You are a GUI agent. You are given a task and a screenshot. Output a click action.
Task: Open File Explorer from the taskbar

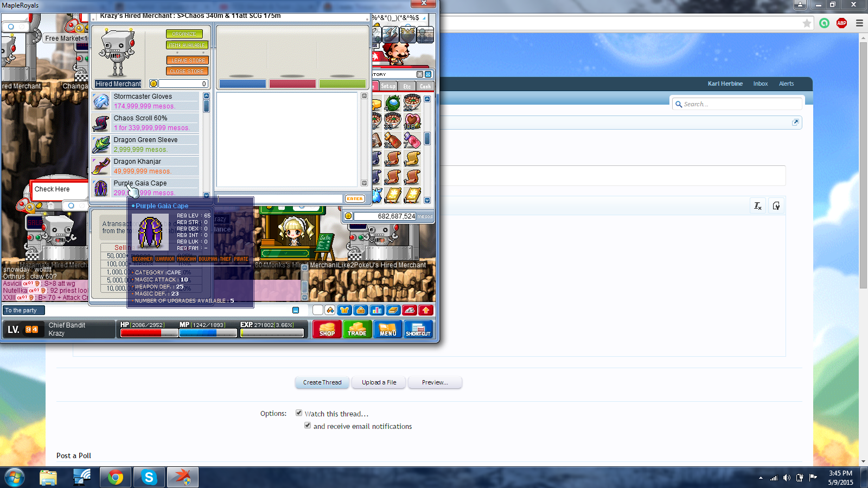[48, 477]
